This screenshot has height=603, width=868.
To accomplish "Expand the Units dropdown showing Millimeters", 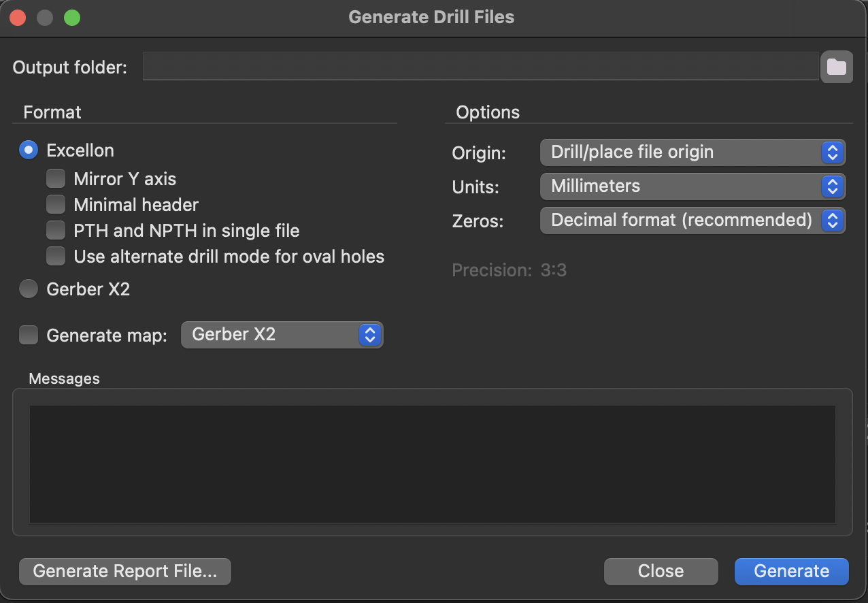I will point(692,186).
